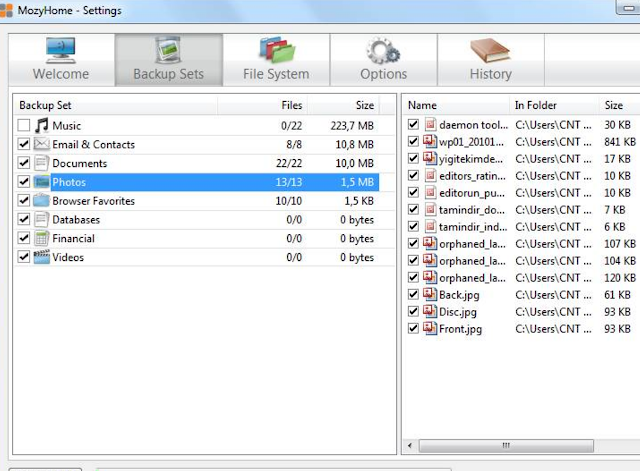Switch to the Backup Sets tab
Screen dimensions: 640x471
click(169, 60)
